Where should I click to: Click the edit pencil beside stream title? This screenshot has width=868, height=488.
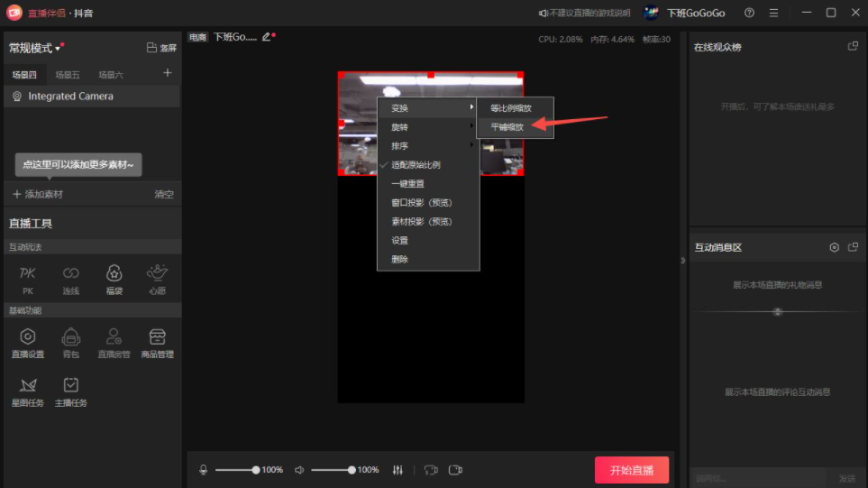266,37
